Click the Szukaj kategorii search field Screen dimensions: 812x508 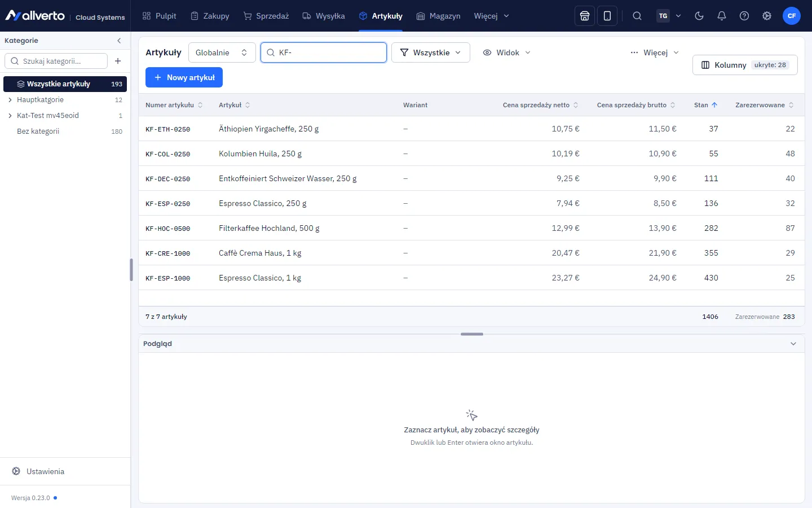click(56, 61)
